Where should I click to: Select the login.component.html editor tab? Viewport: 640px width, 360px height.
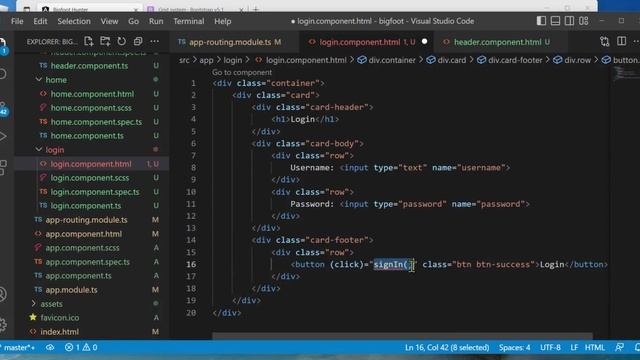pyautogui.click(x=367, y=42)
